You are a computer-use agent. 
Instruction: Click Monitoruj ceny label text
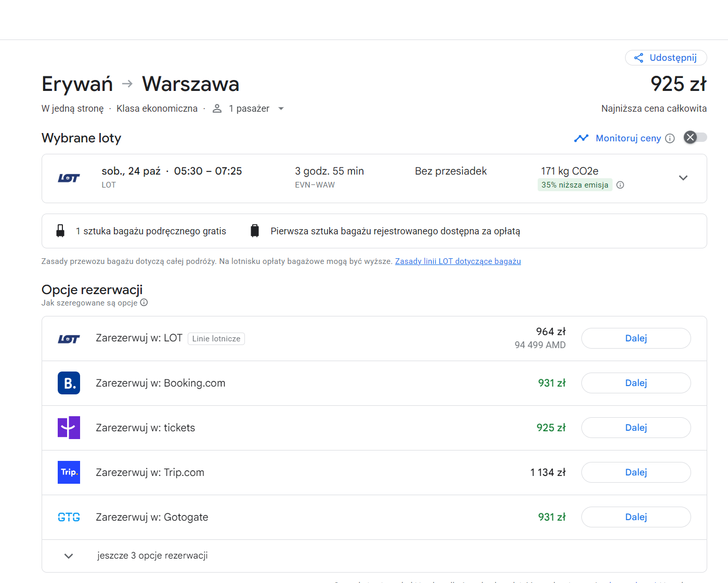pyautogui.click(x=628, y=138)
